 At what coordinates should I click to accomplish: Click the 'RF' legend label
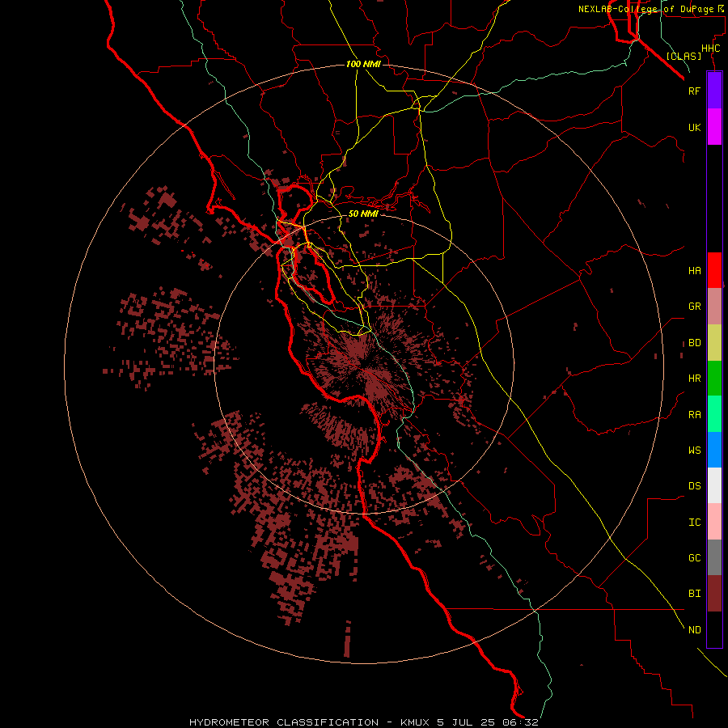click(x=694, y=91)
